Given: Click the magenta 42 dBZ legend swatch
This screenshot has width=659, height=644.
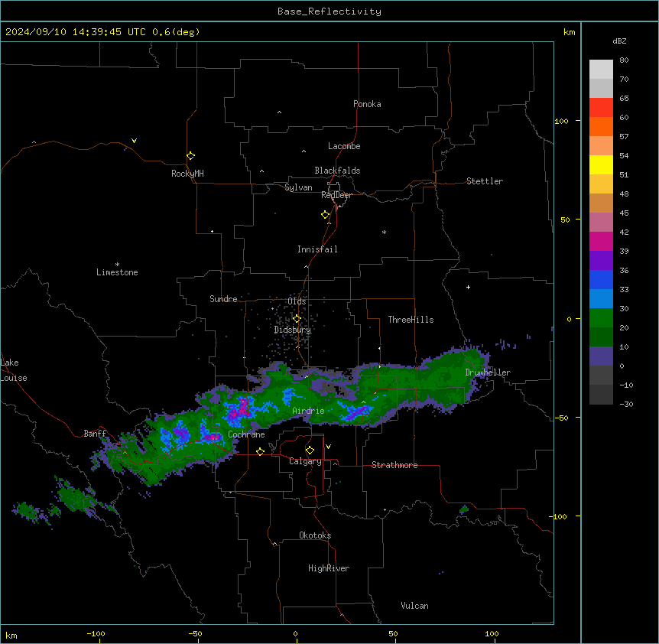Looking at the screenshot, I should click(601, 241).
